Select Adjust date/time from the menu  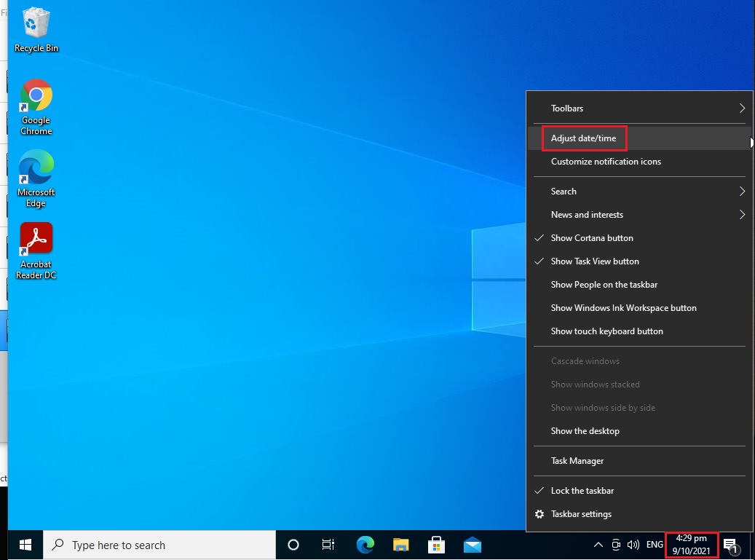pyautogui.click(x=582, y=138)
